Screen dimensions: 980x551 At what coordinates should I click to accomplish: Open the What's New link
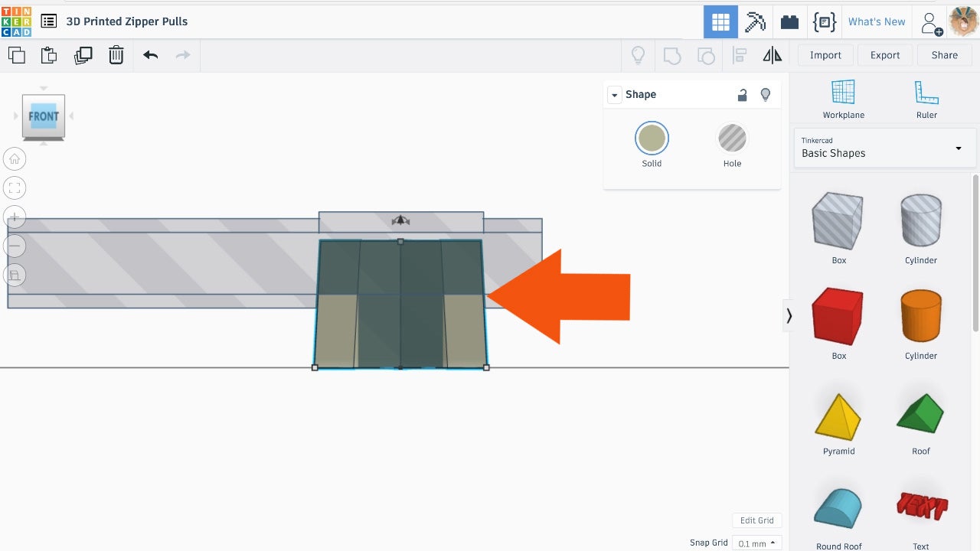click(877, 21)
